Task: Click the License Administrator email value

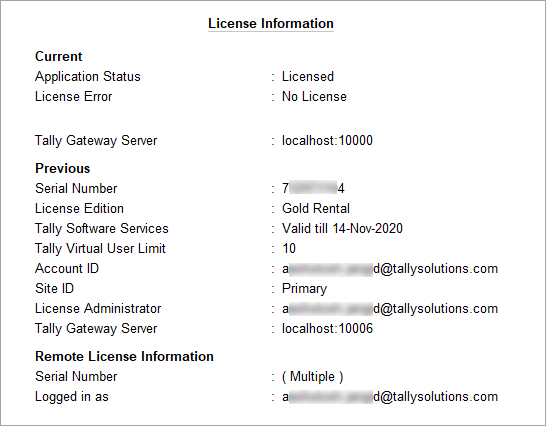Action: pos(390,309)
